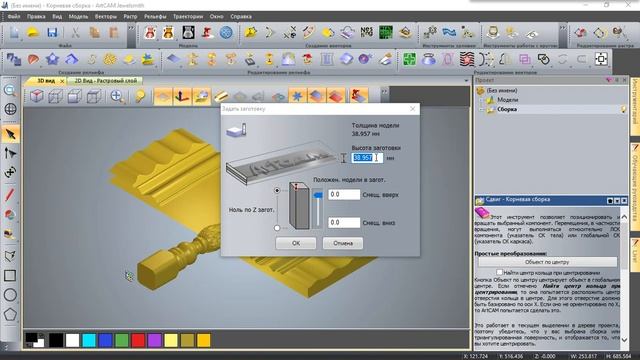Click the zoom magnifier icon in 3D toolbar

117,96
